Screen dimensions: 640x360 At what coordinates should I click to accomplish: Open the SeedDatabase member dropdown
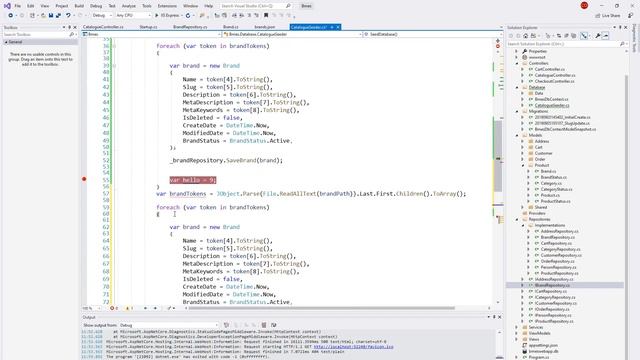[433, 34]
